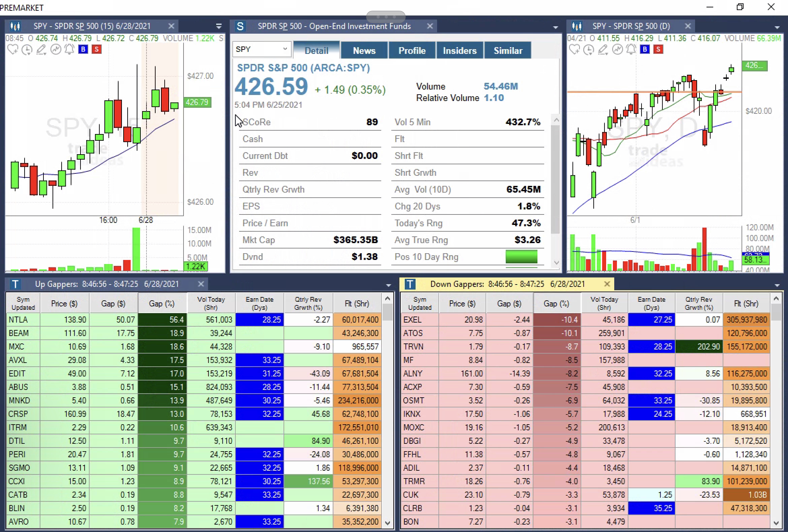Open daily chart panel menu arrow
This screenshot has height=532, width=788.
pos(777,27)
